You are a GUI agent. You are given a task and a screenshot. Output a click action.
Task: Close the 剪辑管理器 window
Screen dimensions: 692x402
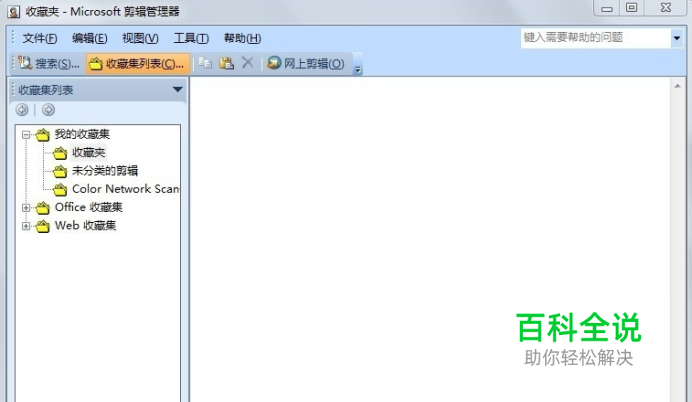[x=666, y=8]
